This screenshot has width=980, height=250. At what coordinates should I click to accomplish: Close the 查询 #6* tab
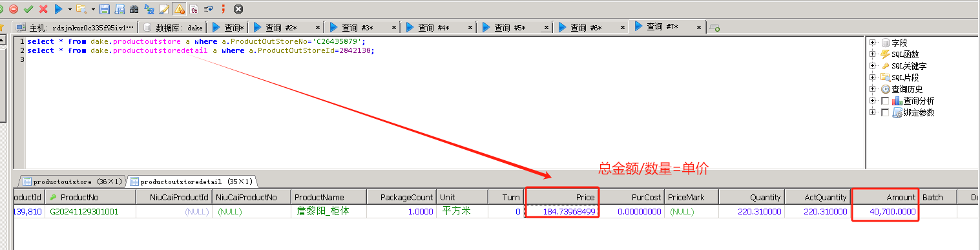click(x=622, y=28)
